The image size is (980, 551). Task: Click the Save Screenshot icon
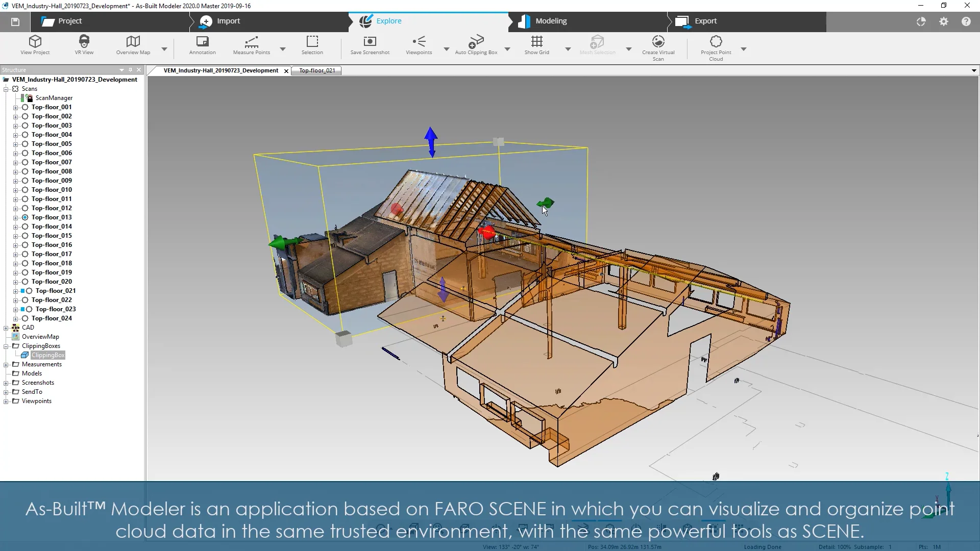pyautogui.click(x=370, y=42)
